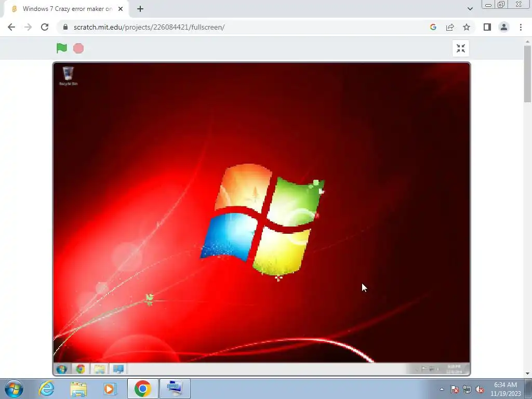Show hidden system tray icons
This screenshot has height=399, width=532.
click(442, 389)
